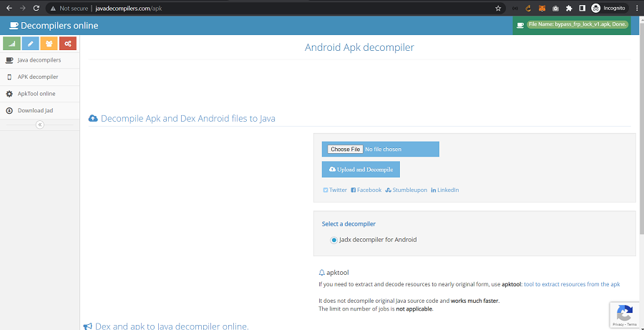
Task: Go back in browser
Action: pyautogui.click(x=9, y=8)
